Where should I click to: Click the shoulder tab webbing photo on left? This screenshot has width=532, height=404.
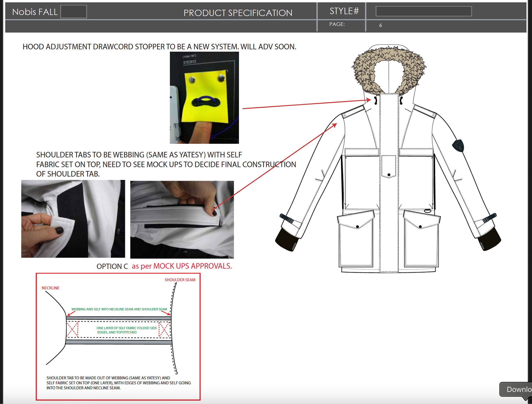[x=73, y=219]
